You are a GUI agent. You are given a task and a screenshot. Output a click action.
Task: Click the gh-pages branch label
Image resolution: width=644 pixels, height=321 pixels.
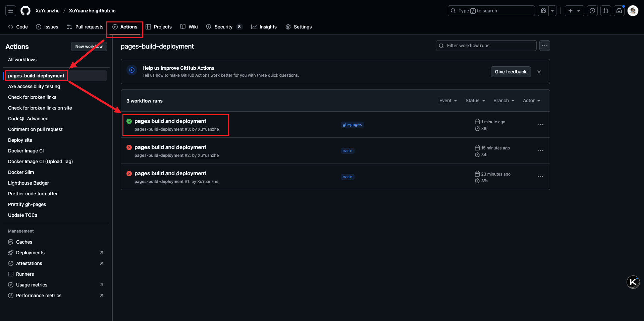click(x=352, y=125)
